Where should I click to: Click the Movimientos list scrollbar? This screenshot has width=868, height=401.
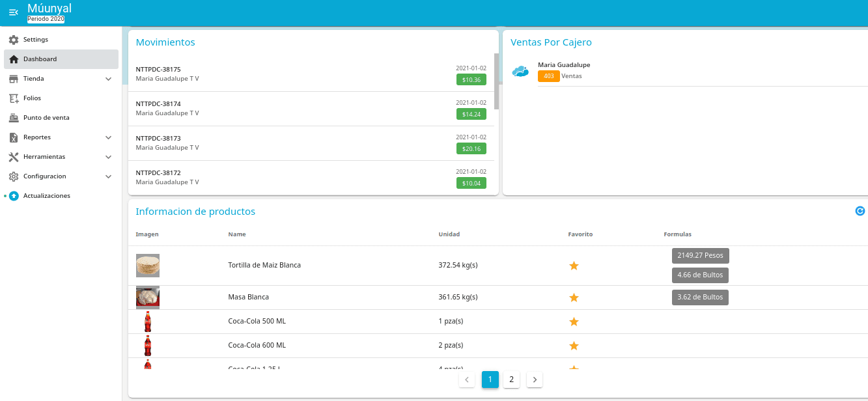tap(497, 81)
